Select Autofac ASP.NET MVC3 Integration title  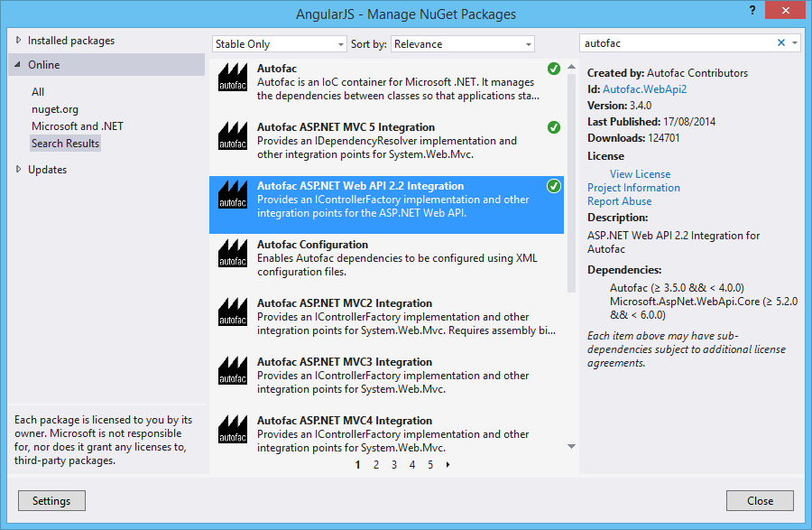coord(345,362)
